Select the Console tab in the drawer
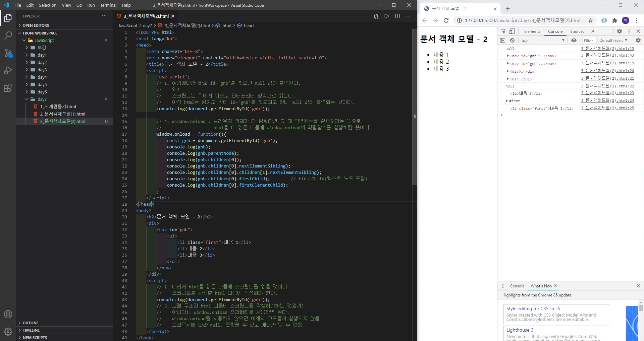 pos(517,286)
